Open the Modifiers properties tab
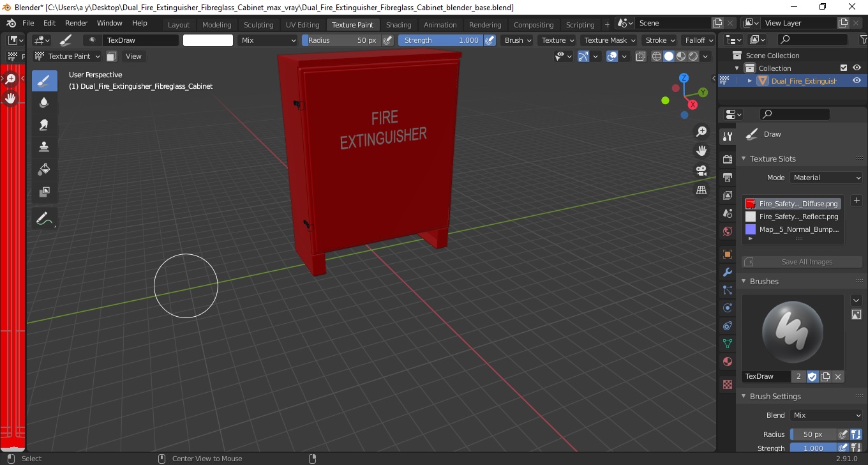 727,272
